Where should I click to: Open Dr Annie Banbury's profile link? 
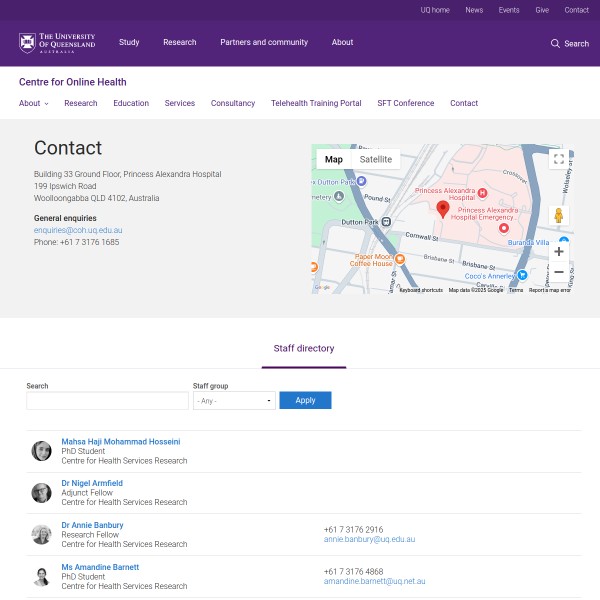(x=92, y=525)
